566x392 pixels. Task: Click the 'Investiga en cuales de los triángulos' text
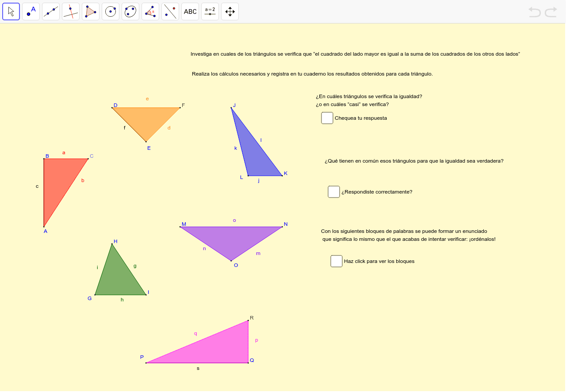tap(355, 54)
